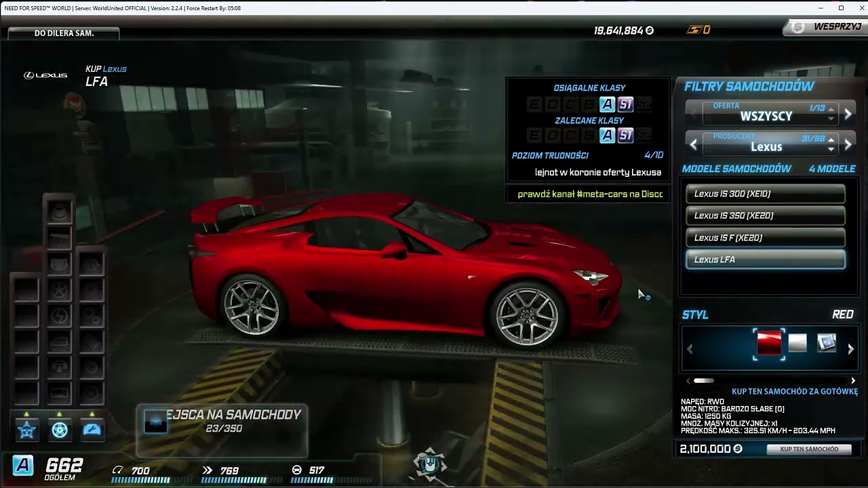Click the Moc Nitro: Bardzo Słabe line

coord(732,409)
